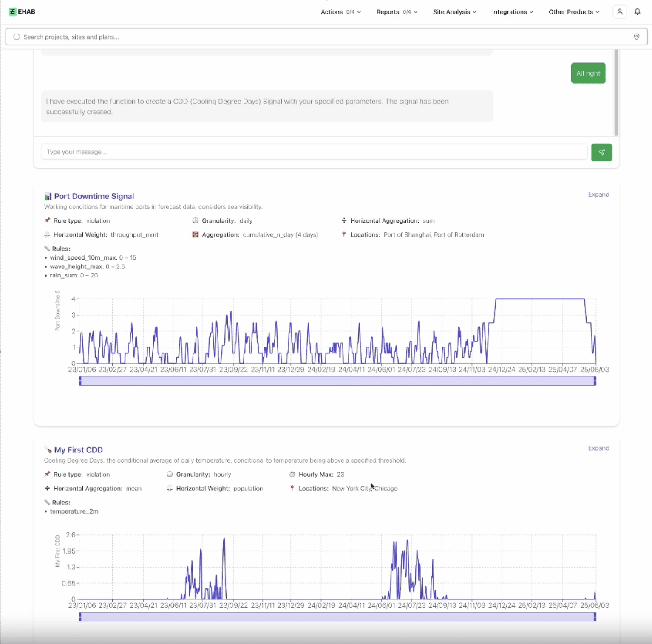This screenshot has width=652, height=644.
Task: Focus the Type your message field
Action: click(x=314, y=152)
